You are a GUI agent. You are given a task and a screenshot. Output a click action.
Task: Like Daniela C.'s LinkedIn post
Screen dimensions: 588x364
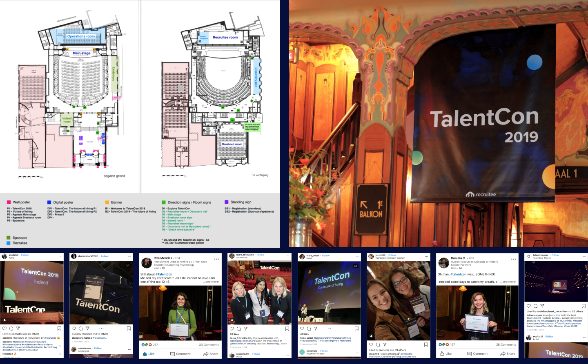[x=445, y=354]
